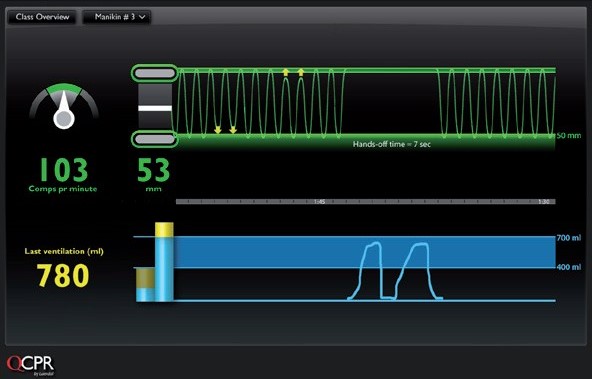Click the 53 mm depth readout

click(x=154, y=175)
